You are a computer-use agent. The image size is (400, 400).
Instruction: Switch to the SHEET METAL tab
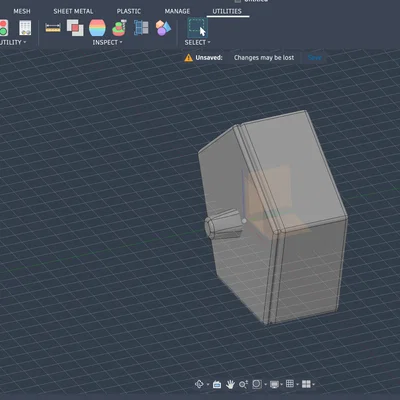(73, 11)
